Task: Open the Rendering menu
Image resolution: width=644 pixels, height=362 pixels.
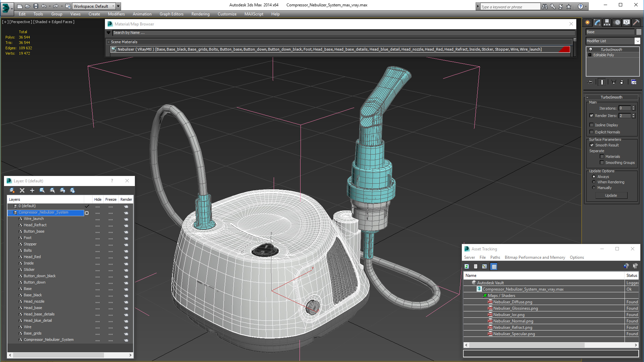Action: [x=200, y=14]
